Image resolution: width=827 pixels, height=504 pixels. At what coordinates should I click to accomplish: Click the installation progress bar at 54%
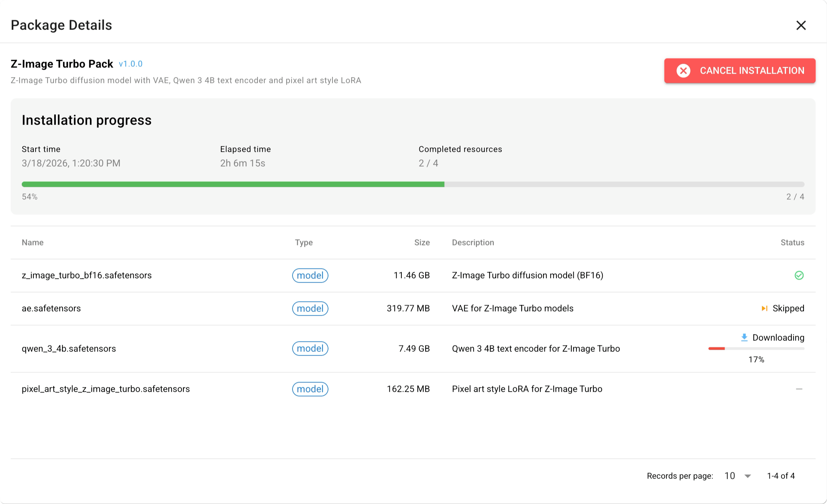coord(413,184)
